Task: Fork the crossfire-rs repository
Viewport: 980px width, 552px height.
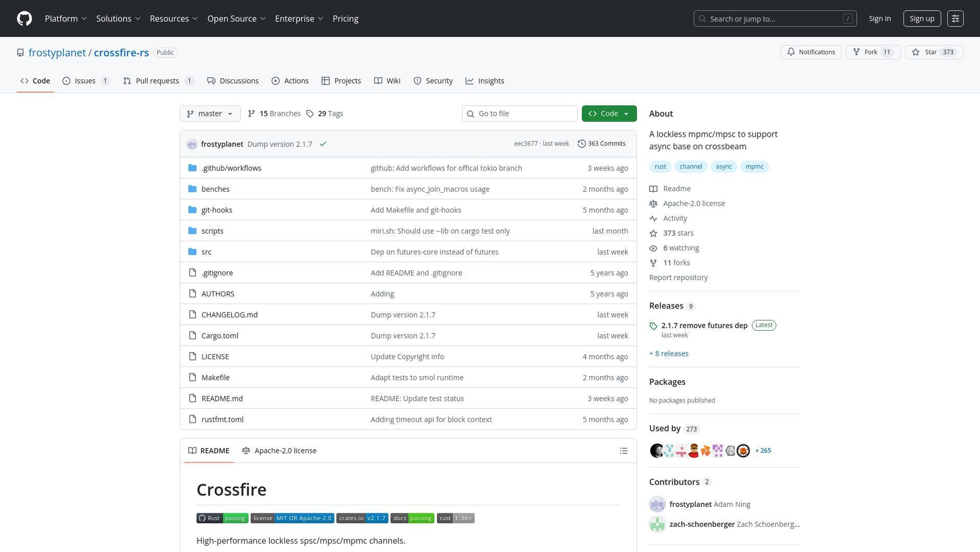Action: [x=873, y=52]
